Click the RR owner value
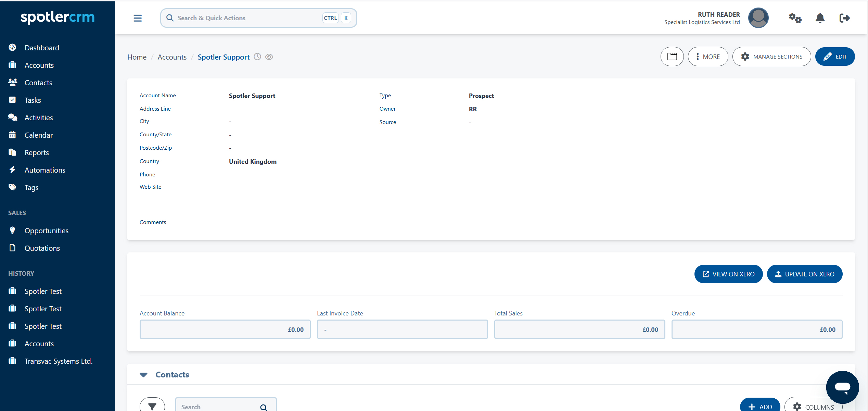The height and width of the screenshot is (411, 868). [x=473, y=109]
